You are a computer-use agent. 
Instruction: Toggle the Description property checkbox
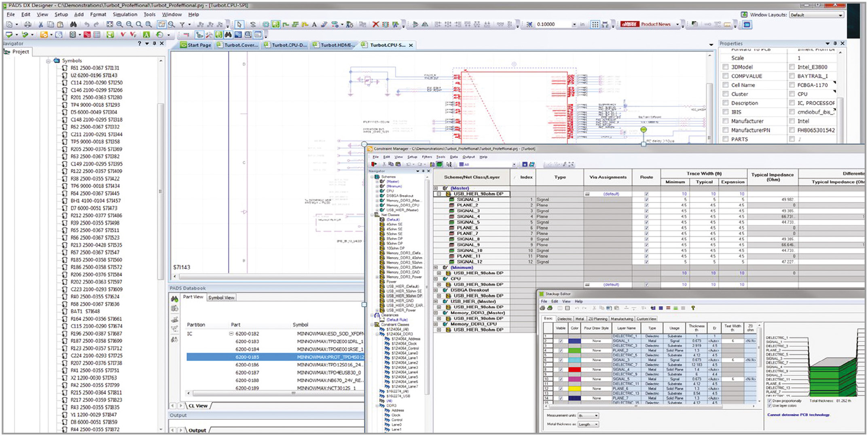point(726,103)
